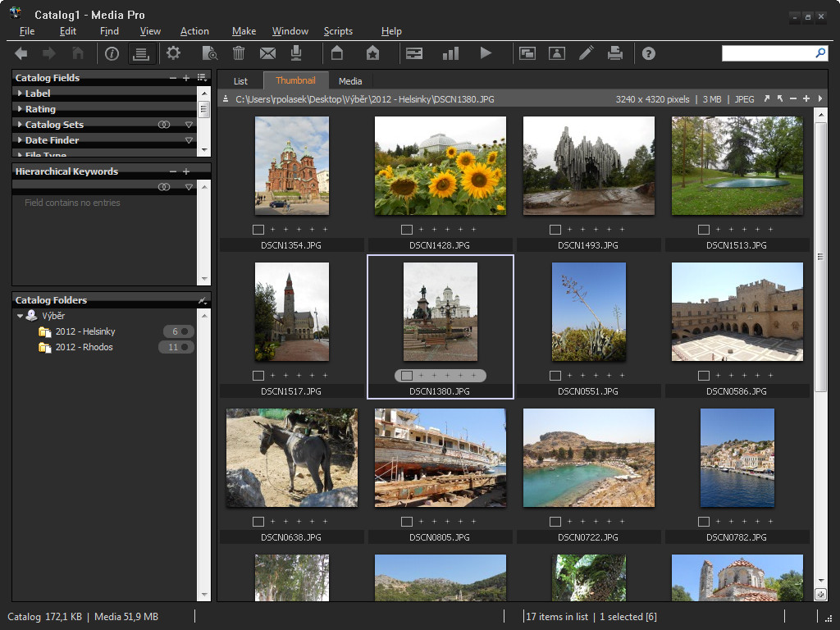This screenshot has height=630, width=840.
Task: Collapse the Výběr folder tree
Action: coord(20,316)
